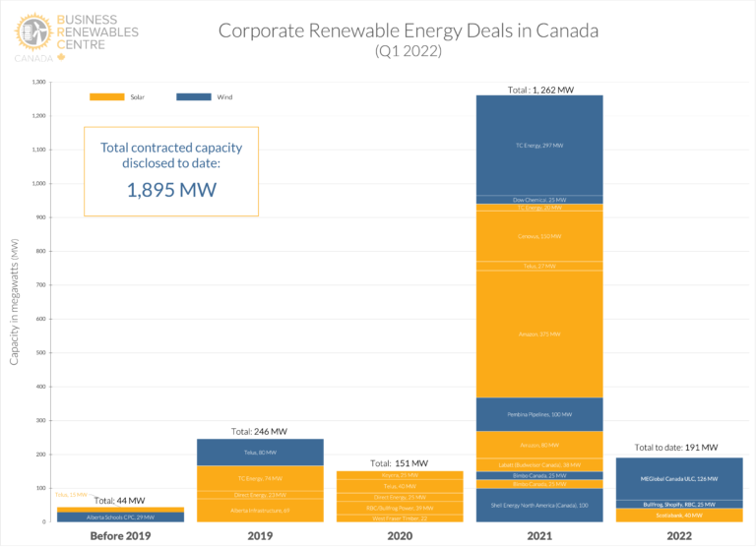Click the TC Energy 74 MW segment
This screenshot has height=547, width=756.
(x=260, y=478)
